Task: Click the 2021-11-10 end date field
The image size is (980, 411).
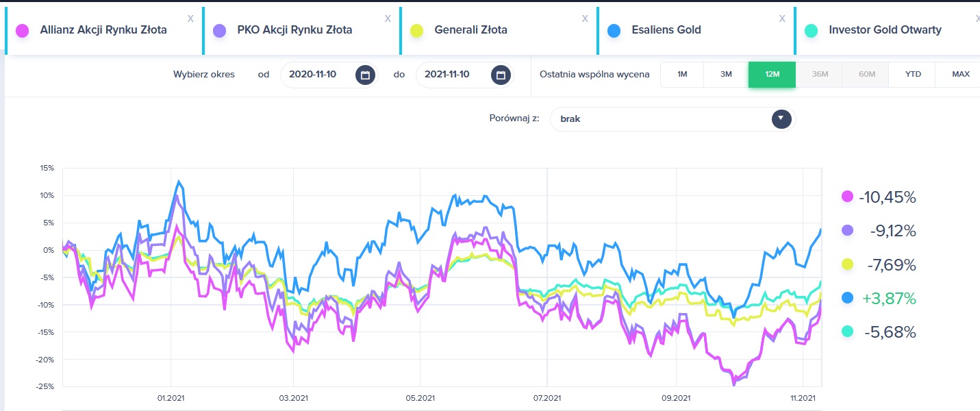Action: (447, 75)
